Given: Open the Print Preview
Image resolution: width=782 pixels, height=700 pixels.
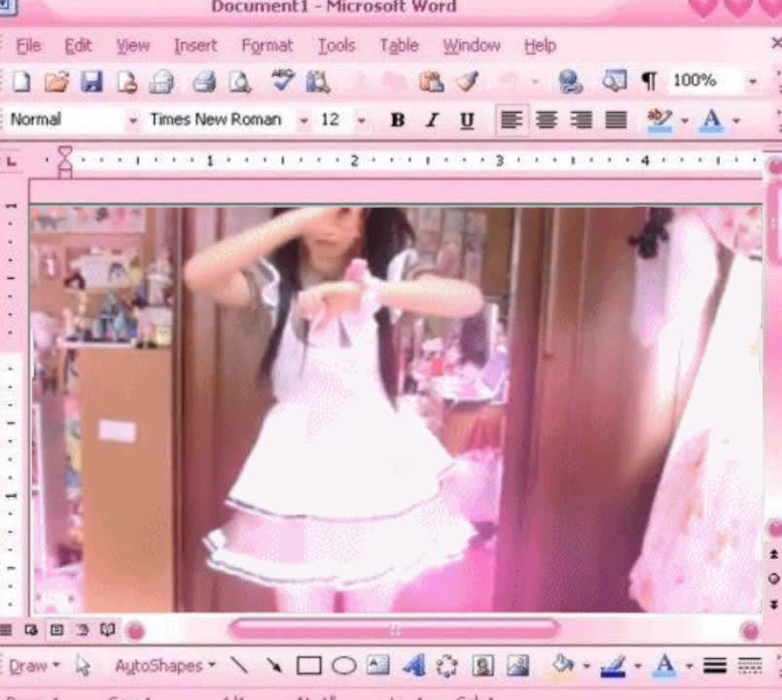Looking at the screenshot, I should point(239,83).
